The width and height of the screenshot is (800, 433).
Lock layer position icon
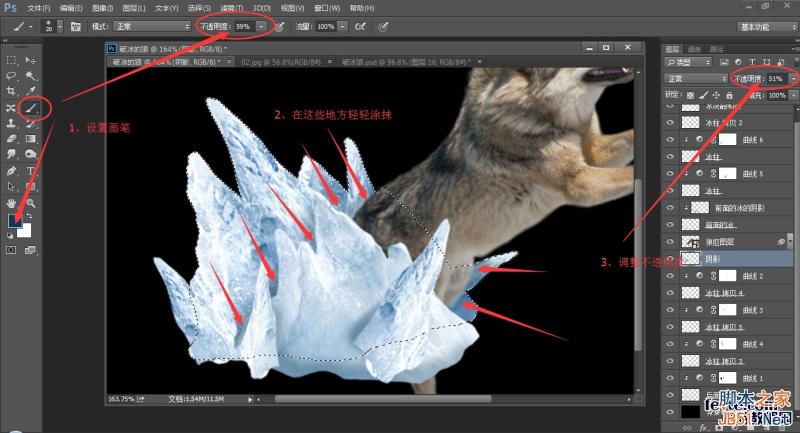(x=716, y=95)
